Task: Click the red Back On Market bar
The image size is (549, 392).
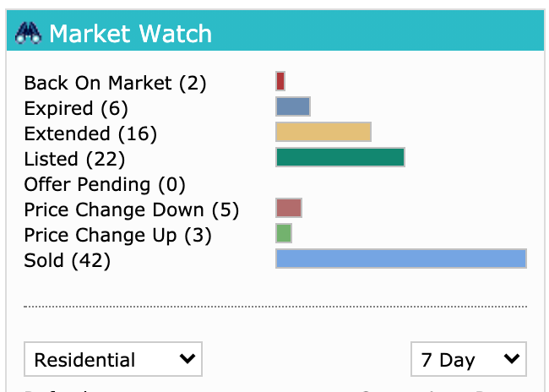Action: [280, 81]
